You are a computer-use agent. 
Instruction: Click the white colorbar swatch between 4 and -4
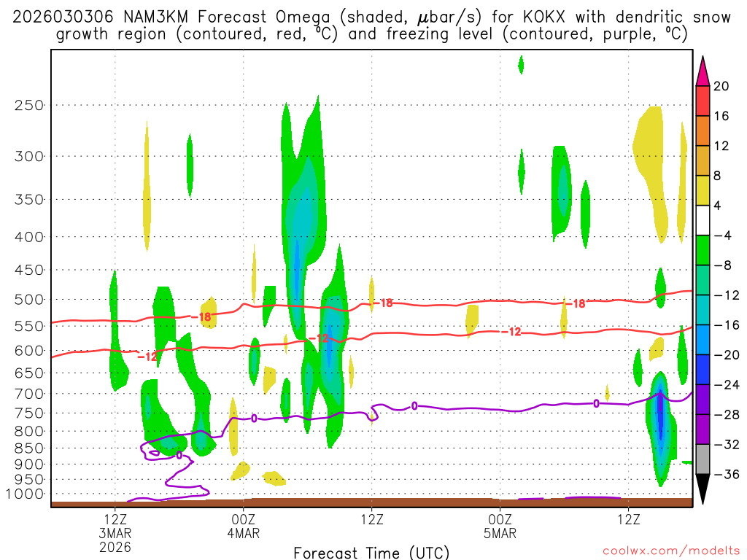click(x=703, y=220)
